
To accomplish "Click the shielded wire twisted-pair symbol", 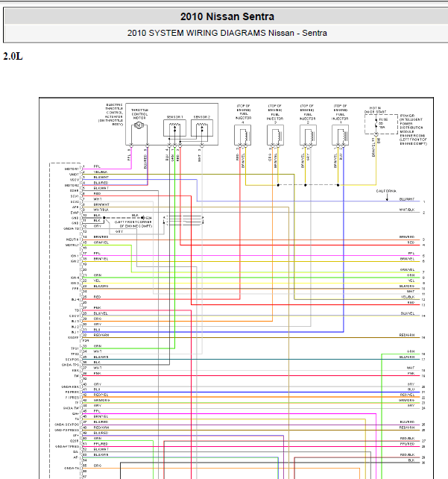I will tap(183, 220).
